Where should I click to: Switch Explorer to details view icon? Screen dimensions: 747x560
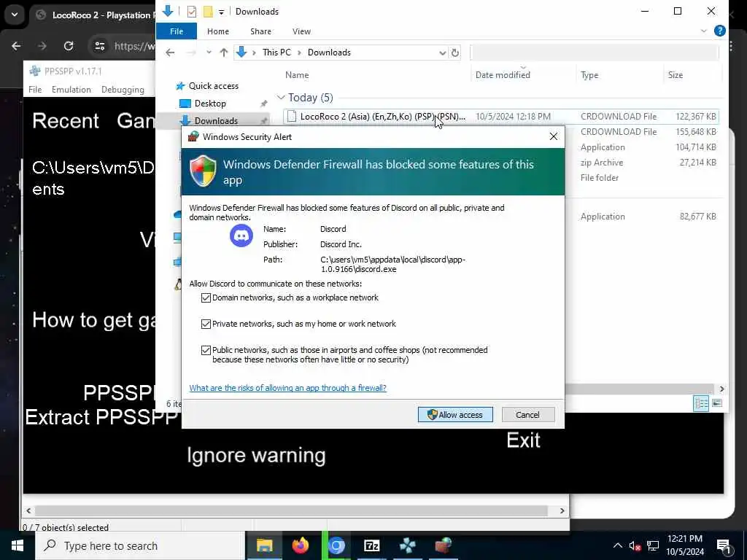pyautogui.click(x=701, y=403)
